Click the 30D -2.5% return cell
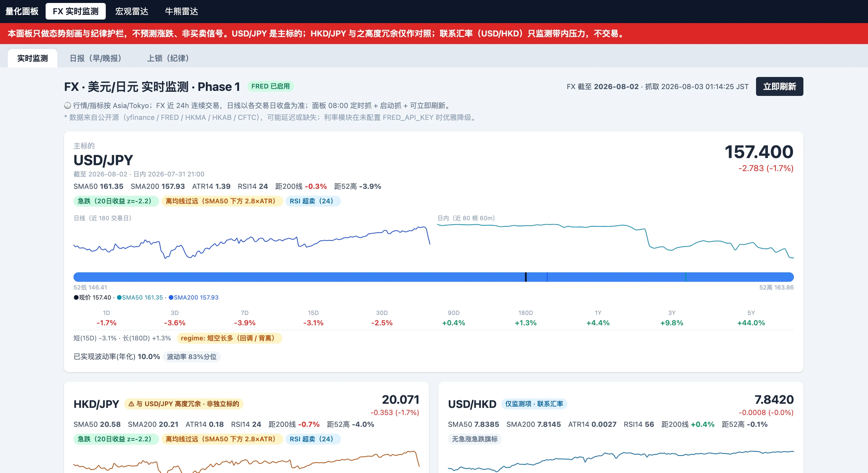The width and height of the screenshot is (868, 473). coord(382,318)
